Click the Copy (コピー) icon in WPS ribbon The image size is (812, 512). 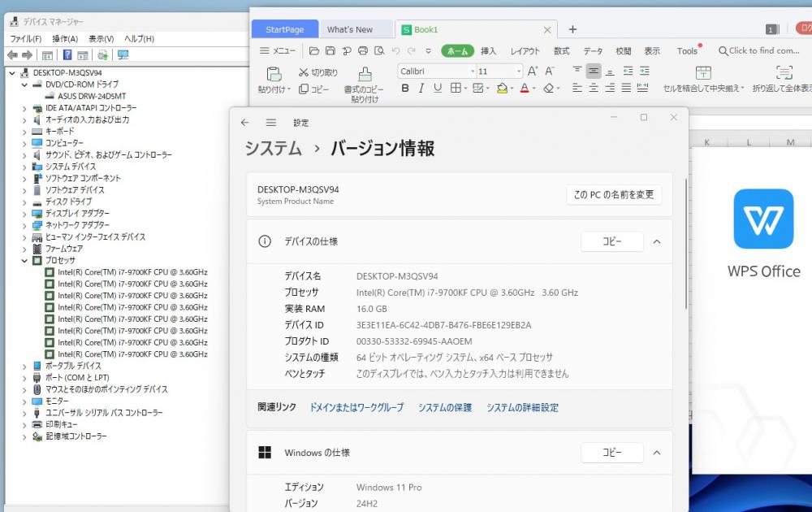(x=304, y=89)
